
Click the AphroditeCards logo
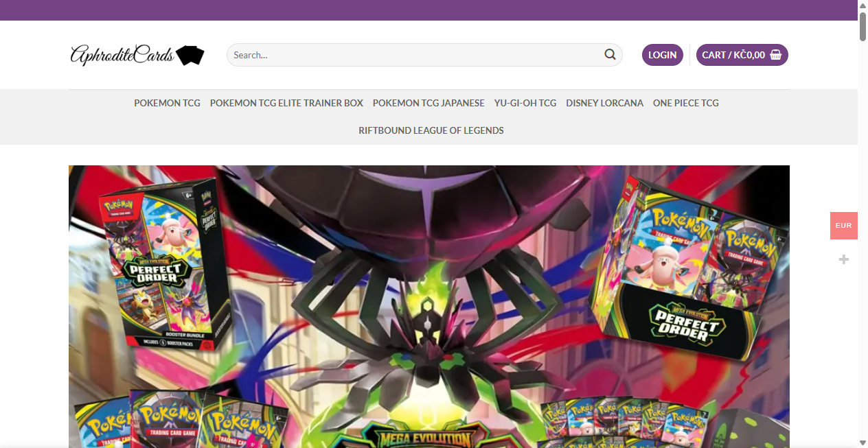[137, 55]
